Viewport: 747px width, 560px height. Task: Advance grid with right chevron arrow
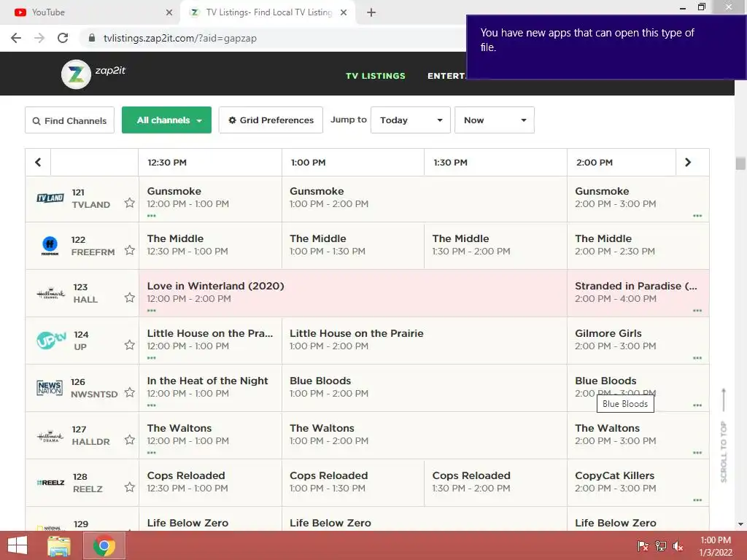click(687, 163)
